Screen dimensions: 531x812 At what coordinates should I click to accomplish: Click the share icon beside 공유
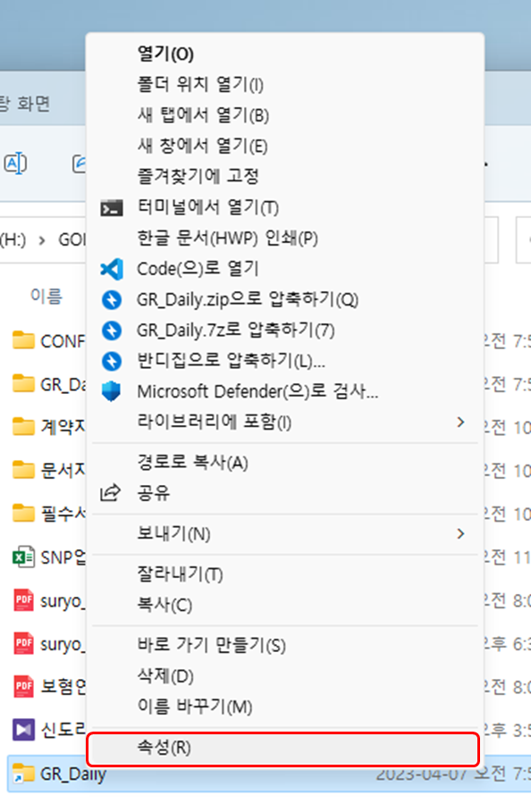110,492
